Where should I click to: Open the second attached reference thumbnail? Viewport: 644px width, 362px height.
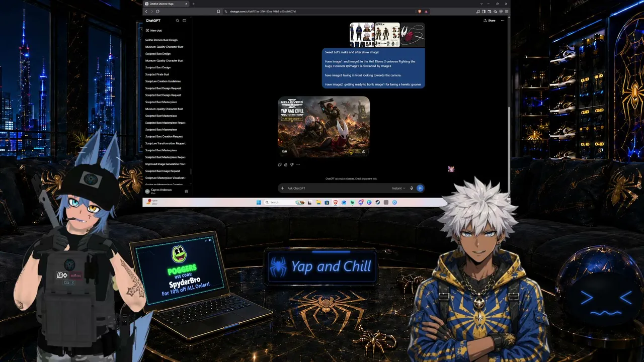[x=387, y=35]
